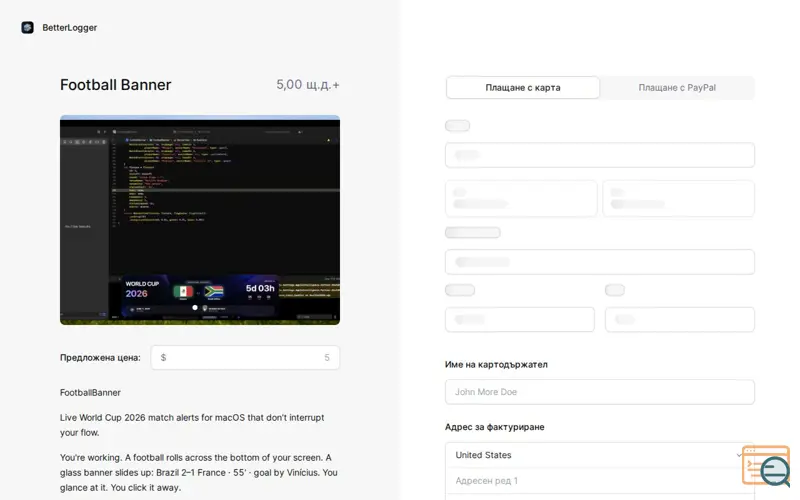Click the Football Banner title text
This screenshot has height=500, width=800.
(x=116, y=85)
